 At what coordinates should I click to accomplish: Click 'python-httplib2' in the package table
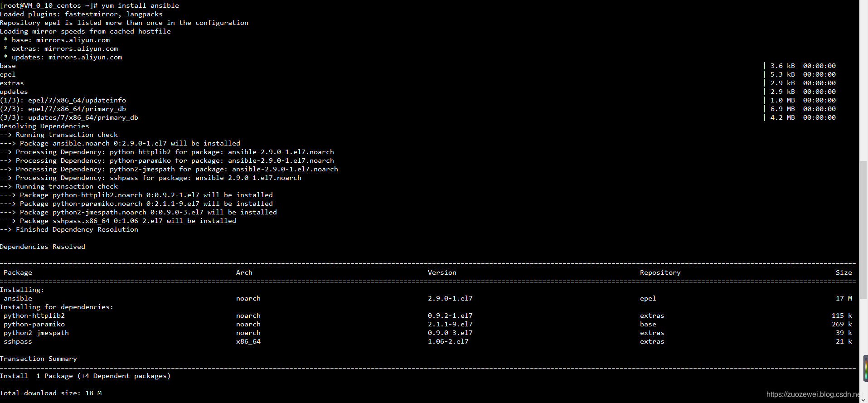point(34,316)
